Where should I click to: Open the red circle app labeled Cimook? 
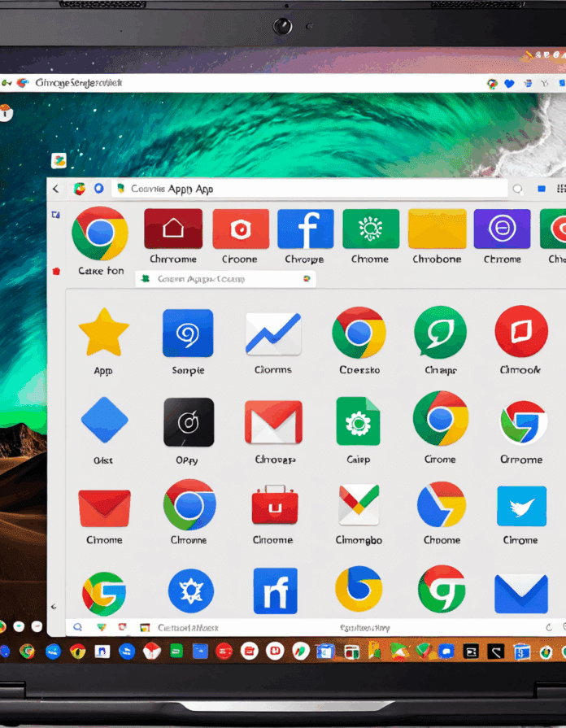(521, 332)
